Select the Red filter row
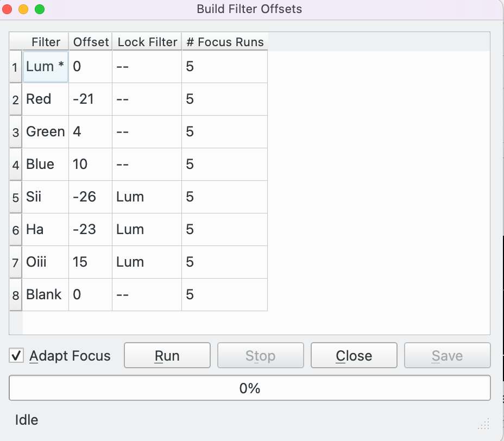 click(45, 99)
